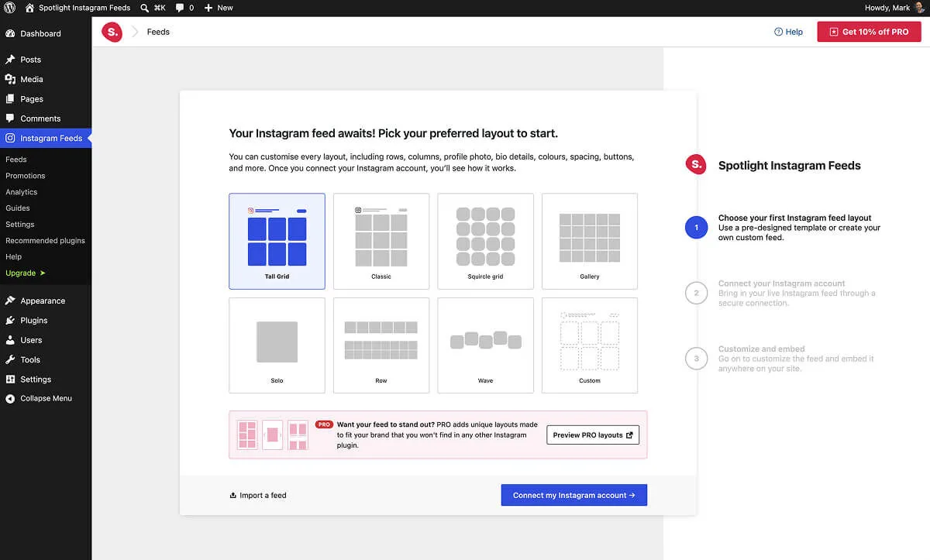Screen dimensions: 930x560
Task: Click the 'Connect your Instagram account' step text
Action: [x=781, y=283]
